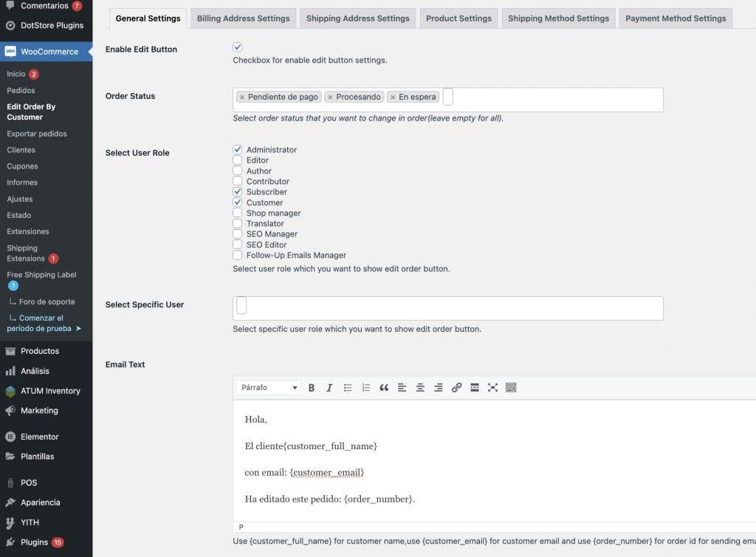This screenshot has height=557, width=756.
Task: Center align text in email editor
Action: point(420,388)
